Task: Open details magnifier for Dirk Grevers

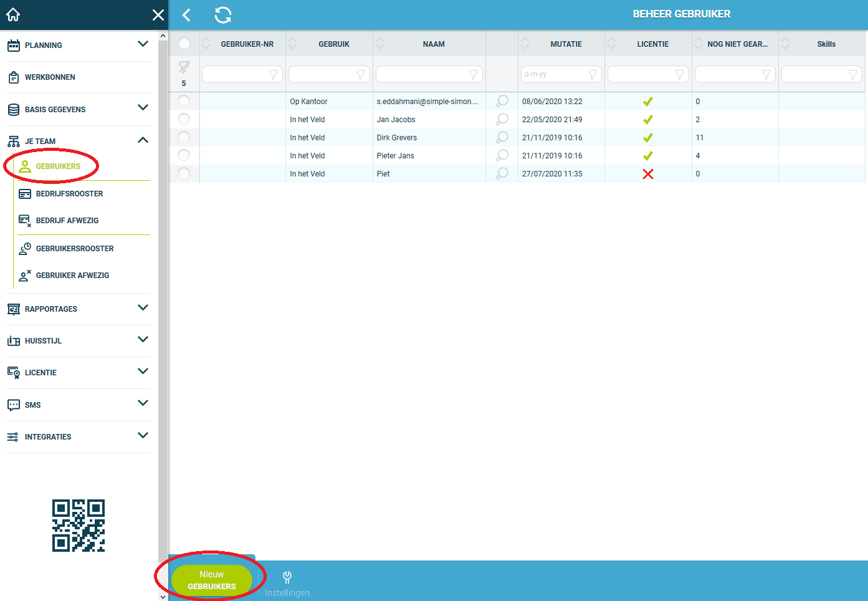Action: [502, 137]
